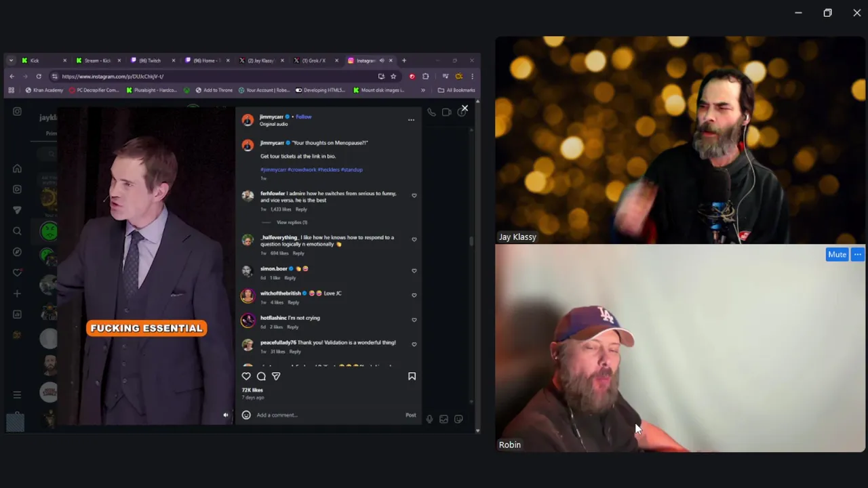868x488 pixels.
Task: Open jimmycarr's profile avatar in the post header
Action: click(x=248, y=120)
